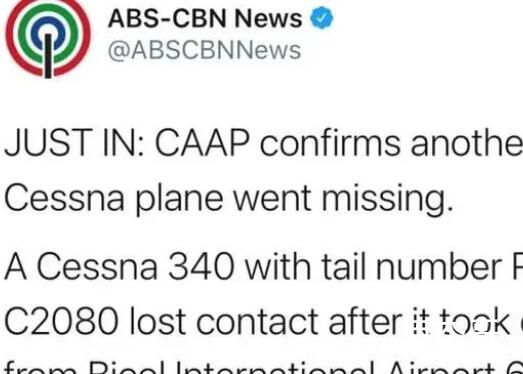Image resolution: width=523 pixels, height=374 pixels.
Task: Open the ABS-CBN News display name
Action: pyautogui.click(x=205, y=18)
